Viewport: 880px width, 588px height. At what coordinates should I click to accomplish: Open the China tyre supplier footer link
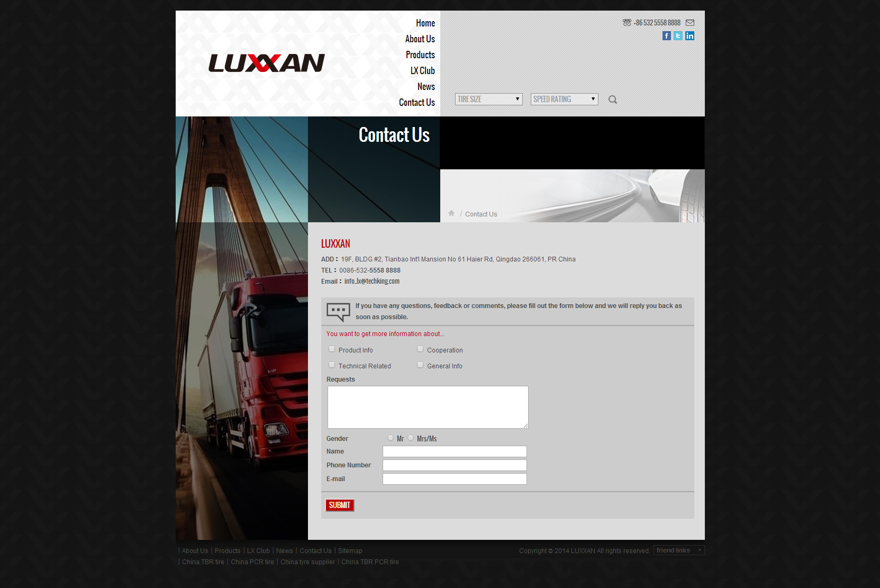tap(308, 562)
